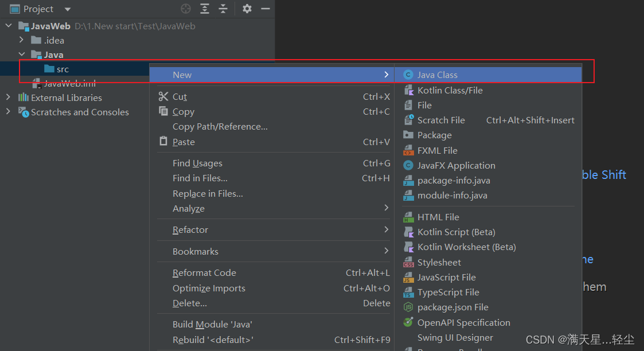Click the OpenAPI Specification icon
This screenshot has width=644, height=351.
click(x=408, y=322)
